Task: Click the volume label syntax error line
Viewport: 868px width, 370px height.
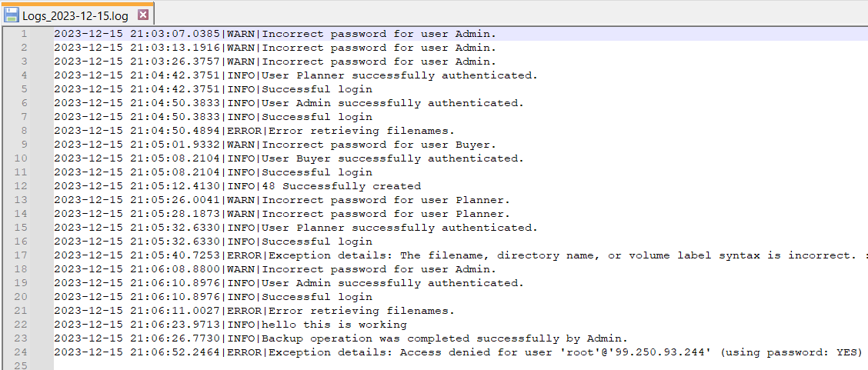Action: point(562,255)
